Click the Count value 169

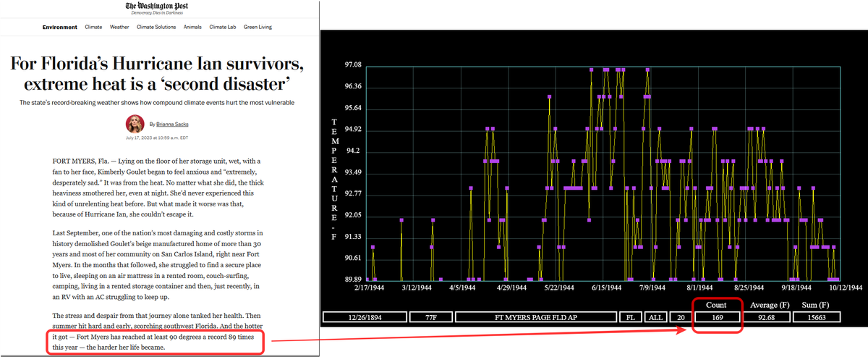coord(716,317)
